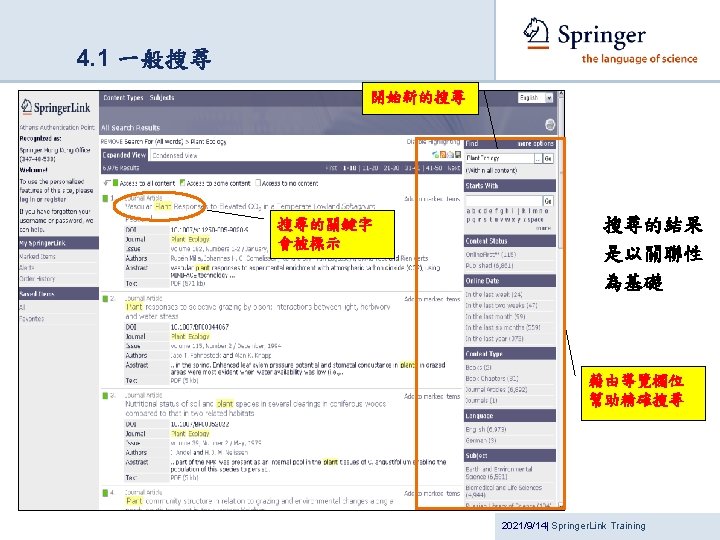Open Favorites under Saved Items

[32, 318]
